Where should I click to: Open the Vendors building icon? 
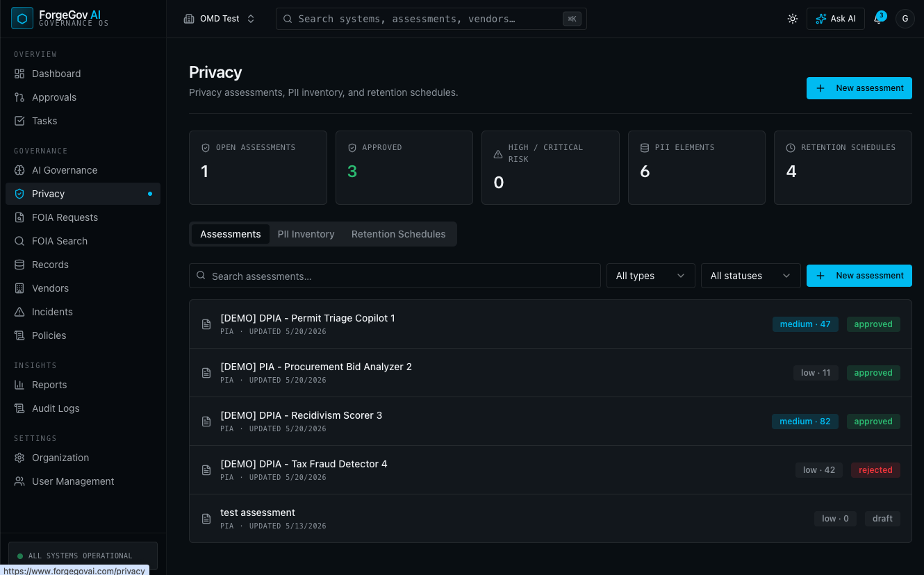pyautogui.click(x=19, y=288)
